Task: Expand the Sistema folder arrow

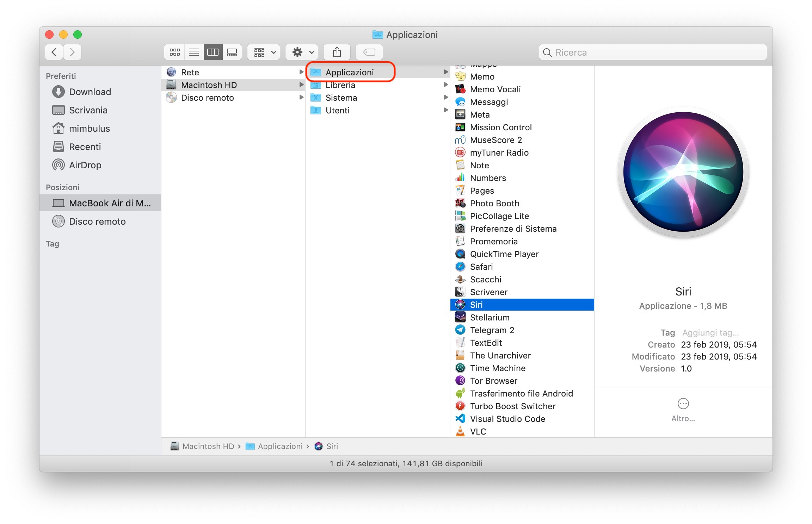Action: (x=446, y=98)
